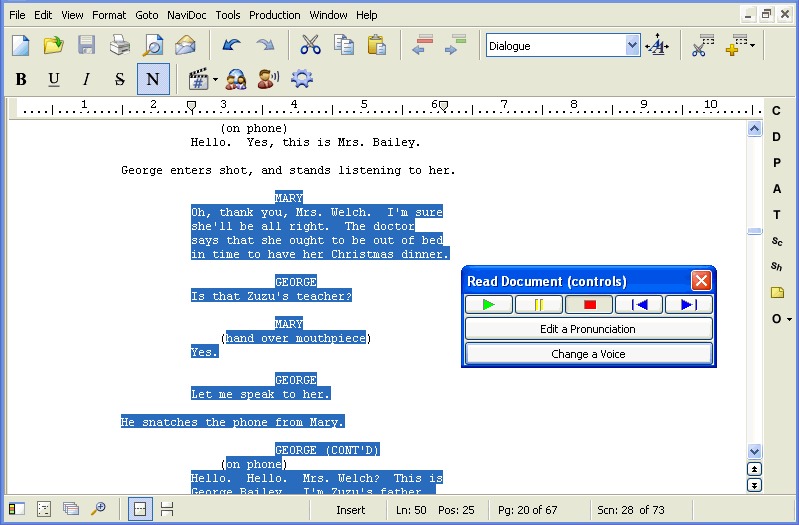Stop reading with red stop button
The width and height of the screenshot is (799, 525).
(x=589, y=305)
